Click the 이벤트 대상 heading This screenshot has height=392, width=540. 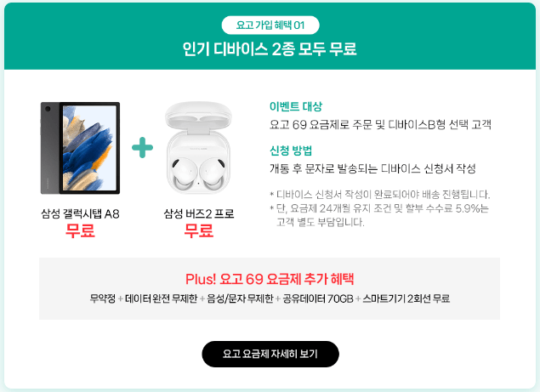[295, 106]
